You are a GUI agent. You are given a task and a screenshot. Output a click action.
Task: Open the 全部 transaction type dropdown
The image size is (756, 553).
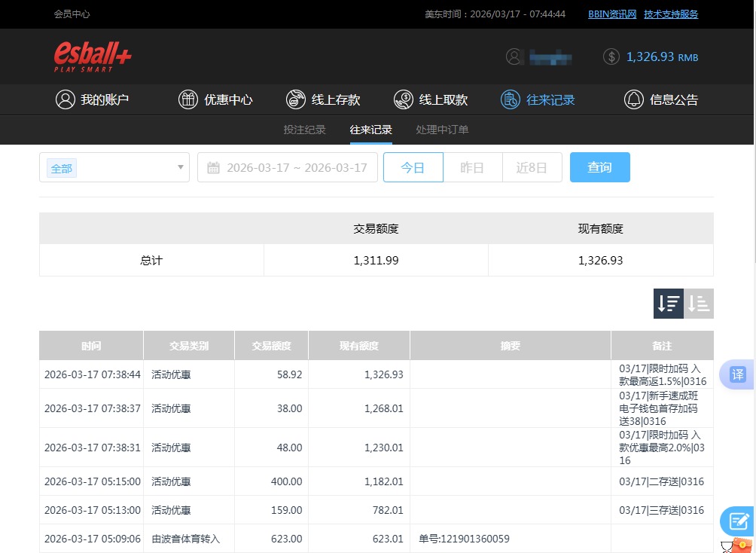114,167
